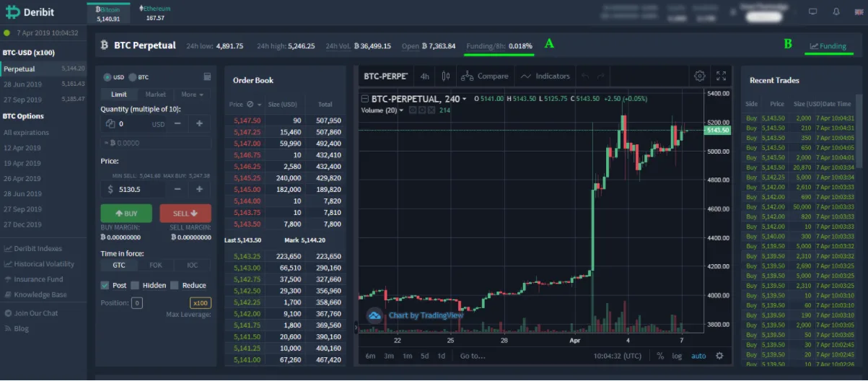
Task: Open the Compare symbols tool
Action: coord(484,76)
